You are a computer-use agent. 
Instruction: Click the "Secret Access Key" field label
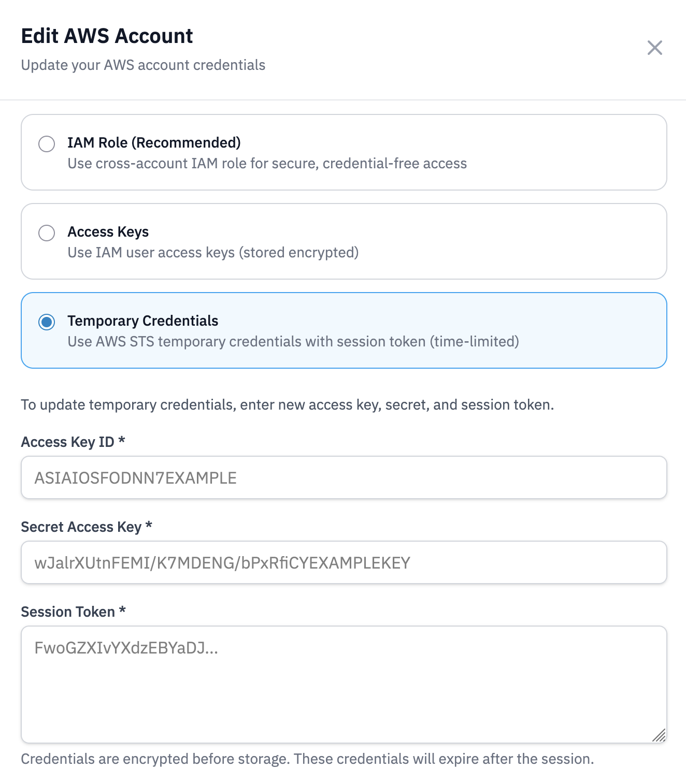pyautogui.click(x=81, y=527)
